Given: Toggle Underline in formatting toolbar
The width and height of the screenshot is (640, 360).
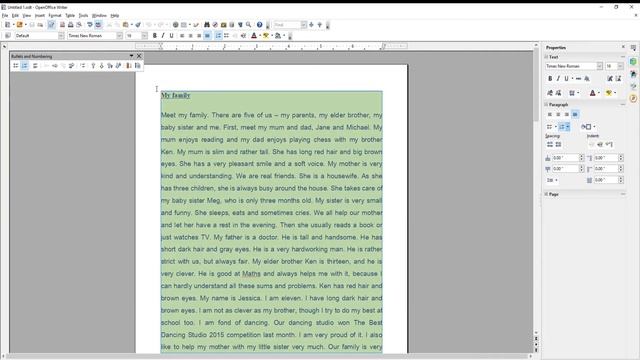Looking at the screenshot, I should pyautogui.click(x=171, y=36).
